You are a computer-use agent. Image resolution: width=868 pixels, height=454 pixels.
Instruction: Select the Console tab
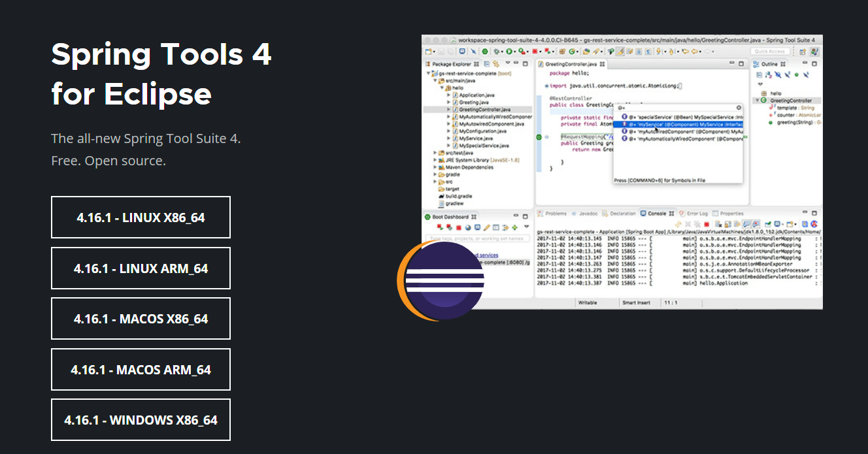tap(656, 214)
